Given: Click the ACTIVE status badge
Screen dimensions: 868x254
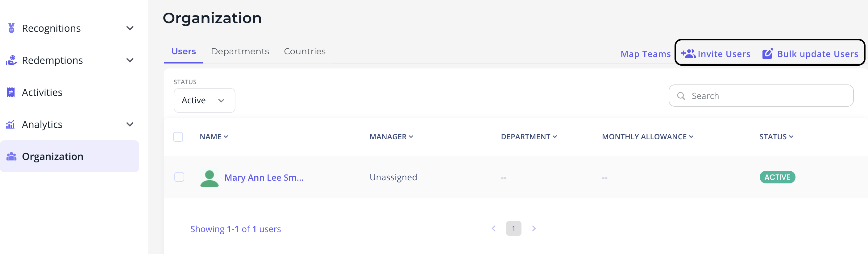Looking at the screenshot, I should click(777, 177).
